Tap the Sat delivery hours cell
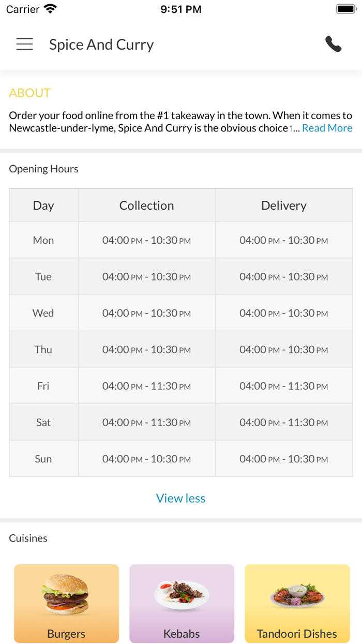This screenshot has height=644, width=362. tap(283, 422)
